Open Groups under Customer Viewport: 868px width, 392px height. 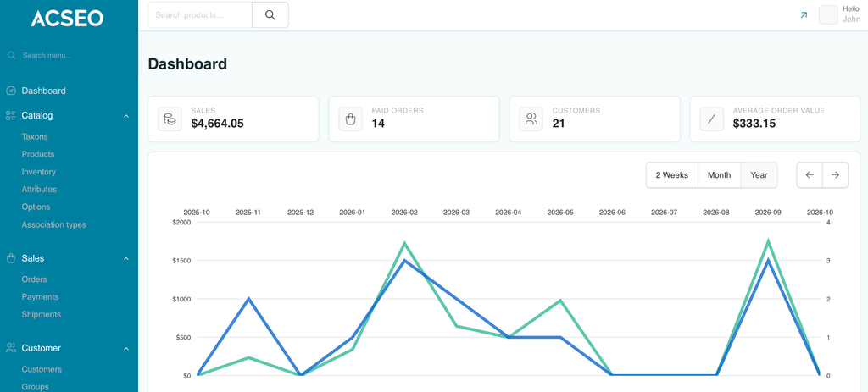click(36, 387)
